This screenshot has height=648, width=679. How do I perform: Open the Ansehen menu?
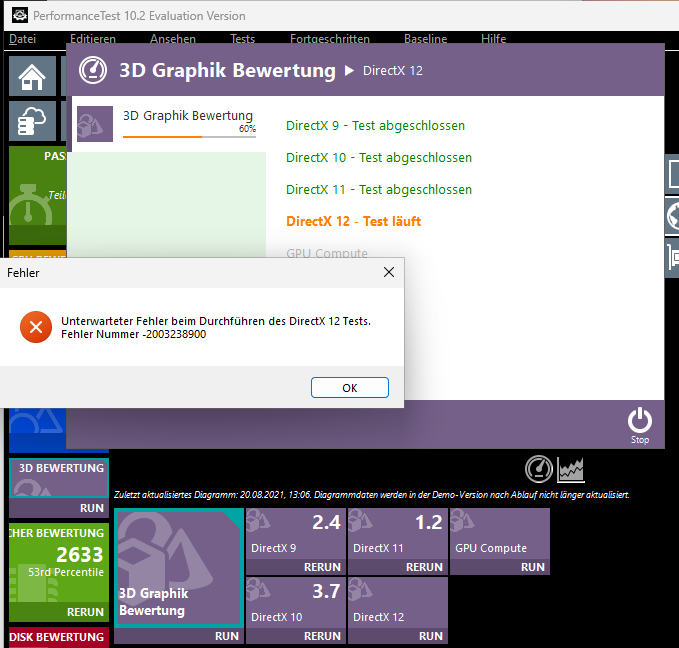tap(173, 39)
